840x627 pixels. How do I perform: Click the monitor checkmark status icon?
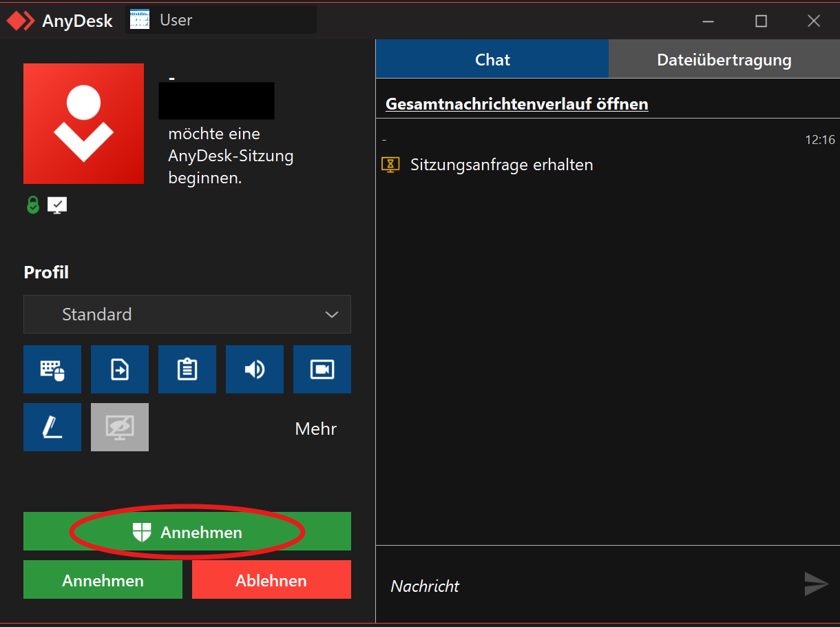57,205
